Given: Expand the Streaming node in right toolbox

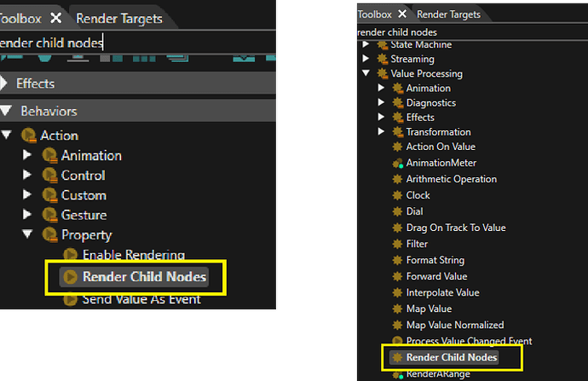Looking at the screenshot, I should [366, 59].
